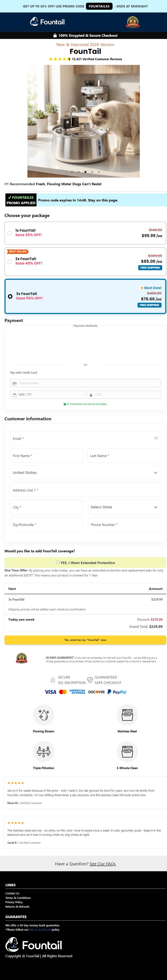Follow the Return & Refund policy link
Image resolution: width=167 pixels, height=980 pixels.
pyautogui.click(x=40, y=929)
